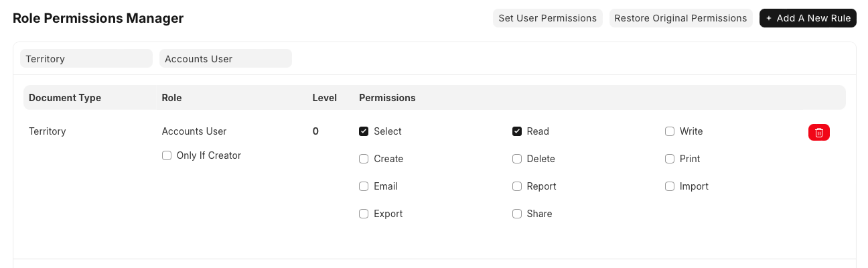The height and width of the screenshot is (268, 868).
Task: Toggle the Share permission checkbox
Action: pyautogui.click(x=517, y=214)
